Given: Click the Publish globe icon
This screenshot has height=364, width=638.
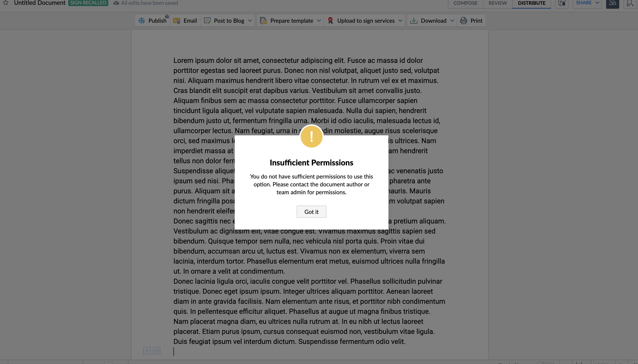Looking at the screenshot, I should (x=142, y=21).
